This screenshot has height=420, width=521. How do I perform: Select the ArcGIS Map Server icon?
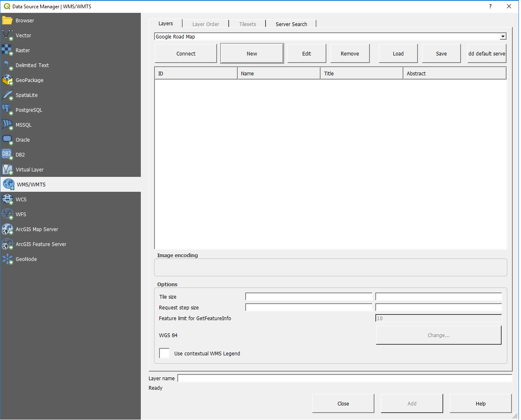coord(7,229)
